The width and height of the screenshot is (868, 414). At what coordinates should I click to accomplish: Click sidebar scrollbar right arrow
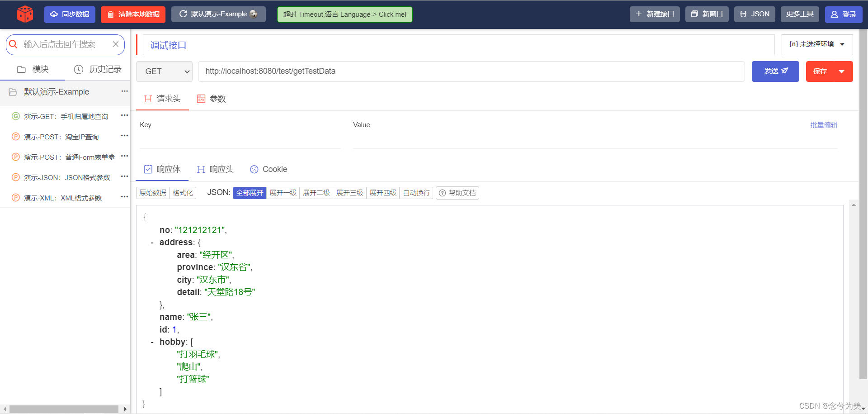point(125,409)
